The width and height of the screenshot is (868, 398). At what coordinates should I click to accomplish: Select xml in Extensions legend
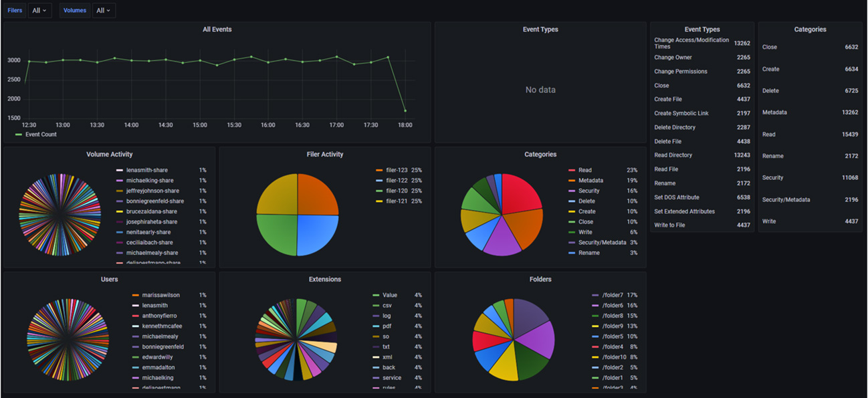[387, 357]
